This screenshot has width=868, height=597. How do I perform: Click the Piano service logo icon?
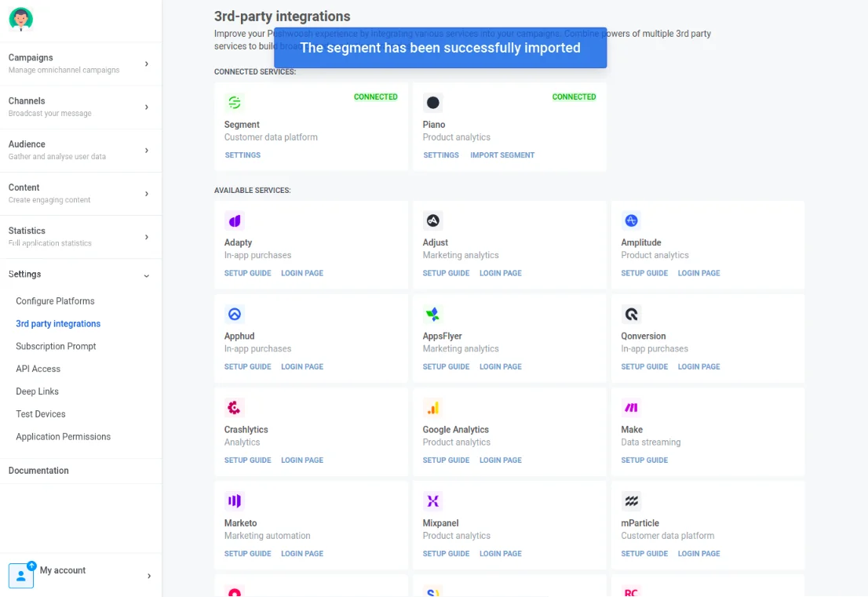(x=432, y=103)
